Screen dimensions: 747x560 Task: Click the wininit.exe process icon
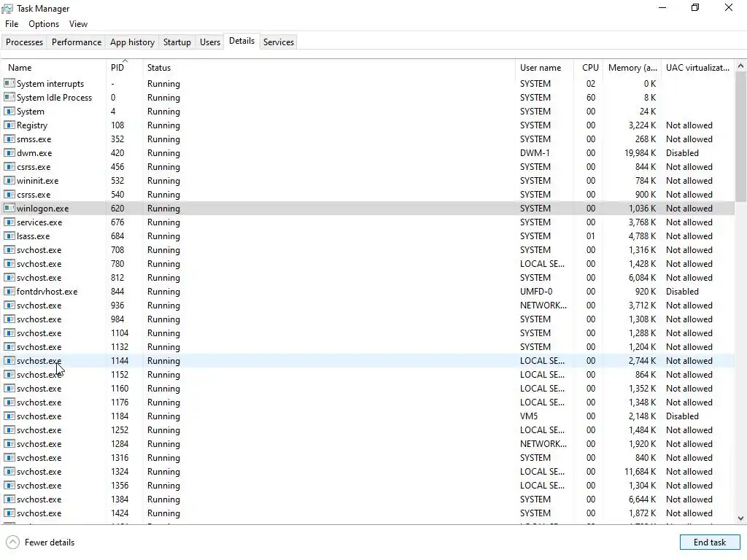(9, 181)
